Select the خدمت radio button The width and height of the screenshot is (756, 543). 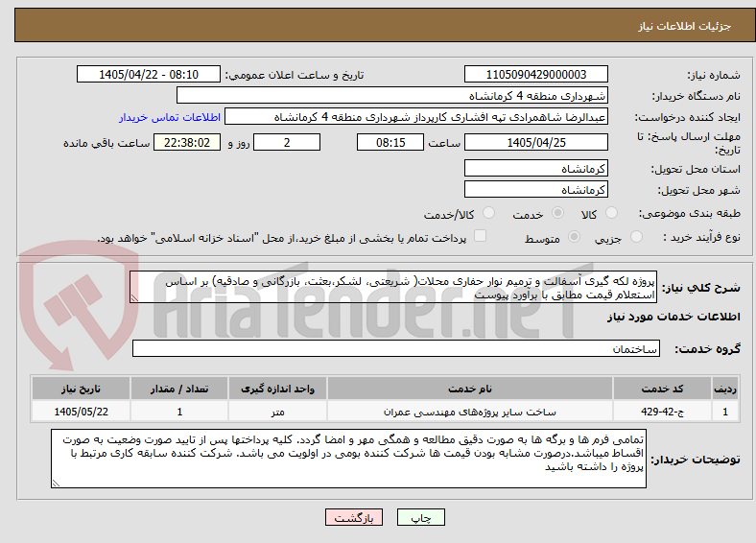(557, 213)
